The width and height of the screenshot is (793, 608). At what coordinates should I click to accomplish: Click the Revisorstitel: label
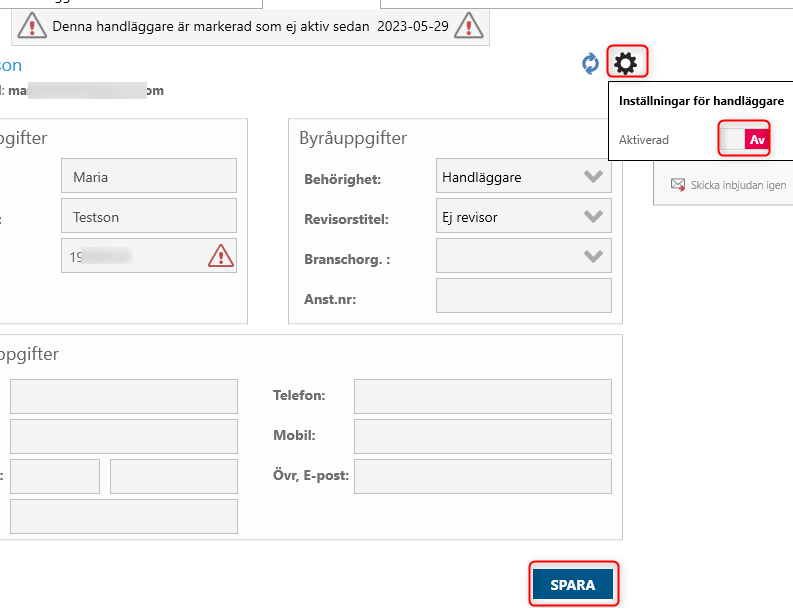(x=346, y=220)
